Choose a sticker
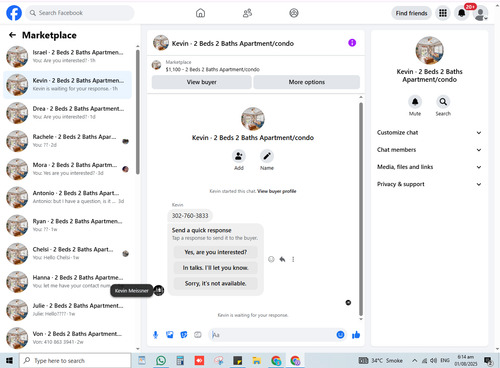 click(184, 335)
